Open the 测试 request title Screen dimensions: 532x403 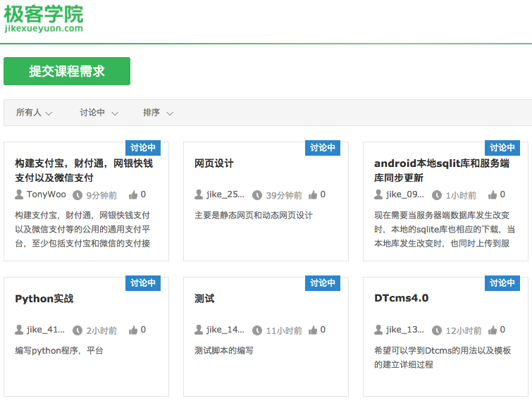(x=204, y=299)
